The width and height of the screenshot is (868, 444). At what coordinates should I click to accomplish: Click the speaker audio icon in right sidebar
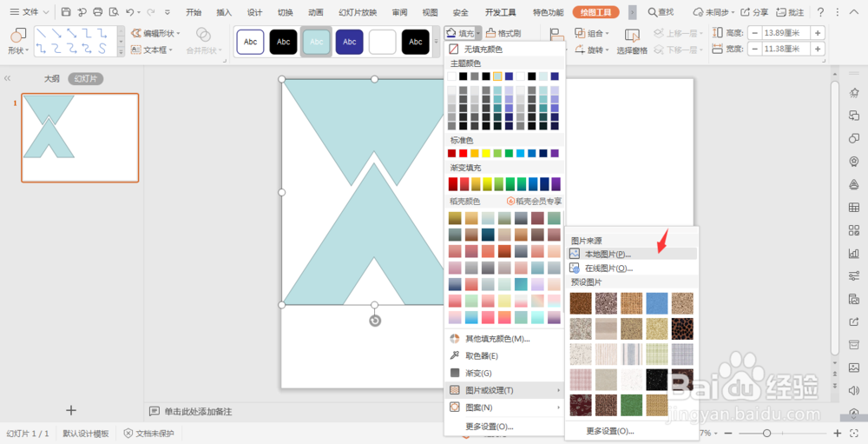point(853,391)
